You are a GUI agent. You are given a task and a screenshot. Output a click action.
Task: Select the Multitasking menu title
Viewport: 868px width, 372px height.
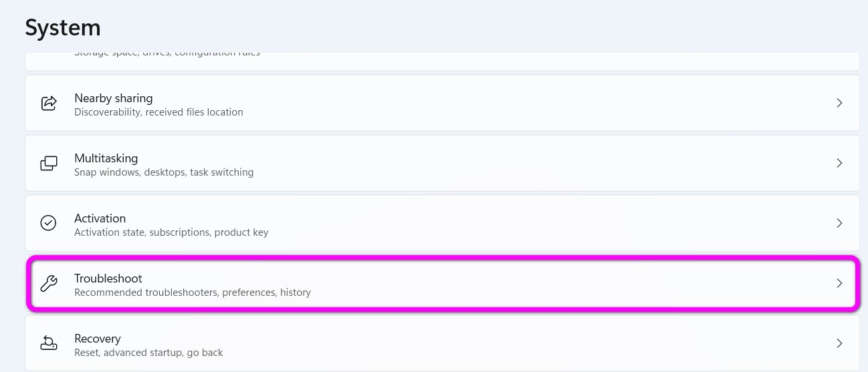pos(106,158)
